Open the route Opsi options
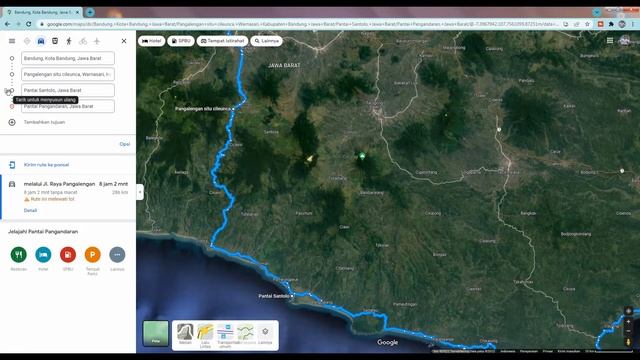 [x=124, y=144]
